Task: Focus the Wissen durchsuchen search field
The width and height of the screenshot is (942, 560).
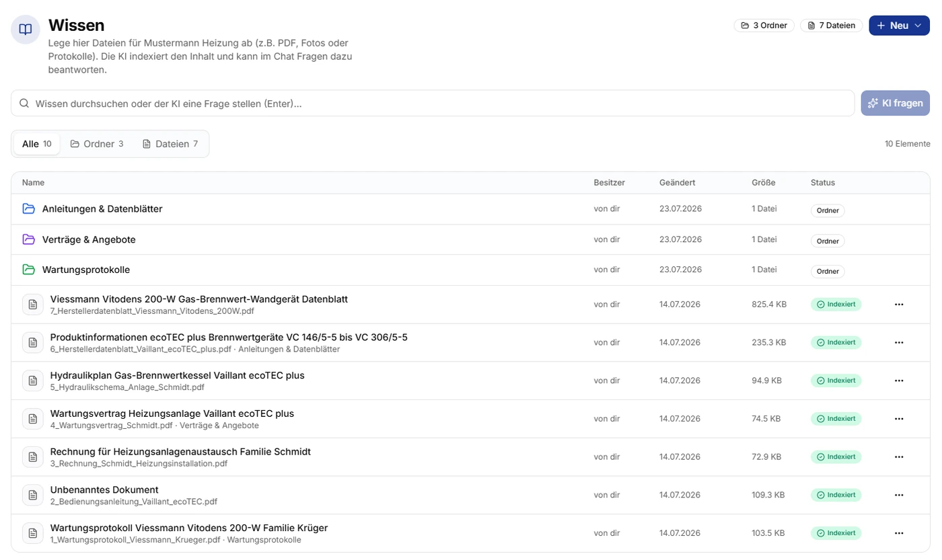Action: [x=433, y=104]
